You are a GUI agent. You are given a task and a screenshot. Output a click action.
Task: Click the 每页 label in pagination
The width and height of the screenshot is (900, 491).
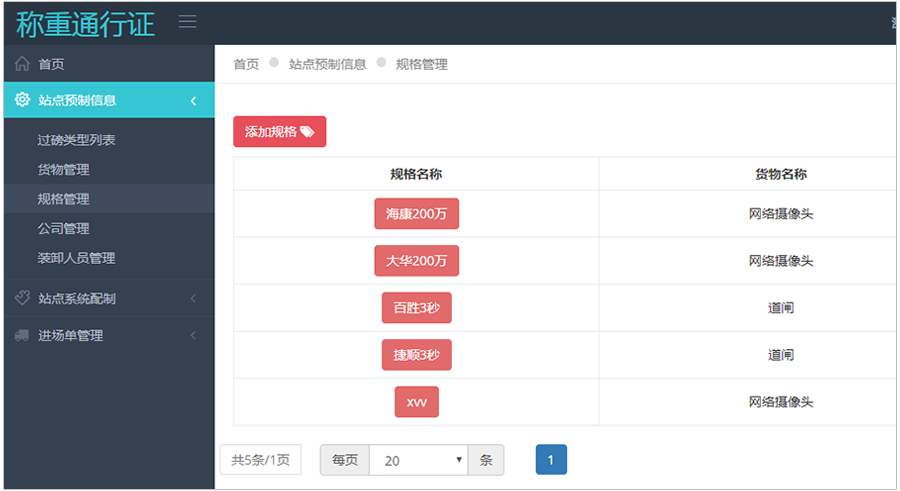coord(345,460)
